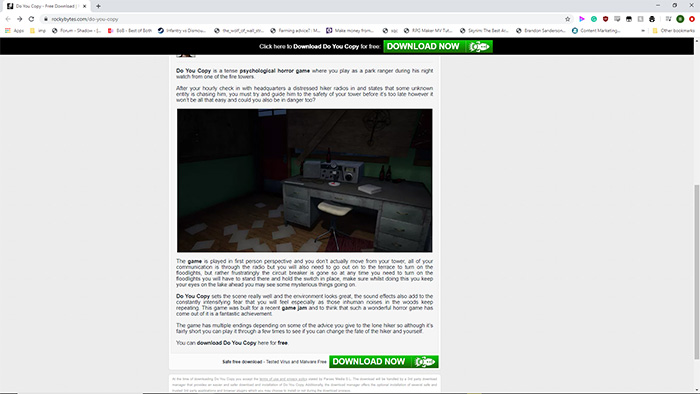The width and height of the screenshot is (700, 394).
Task: Click the bottom DOWNLOAD NOW button
Action: pos(384,361)
